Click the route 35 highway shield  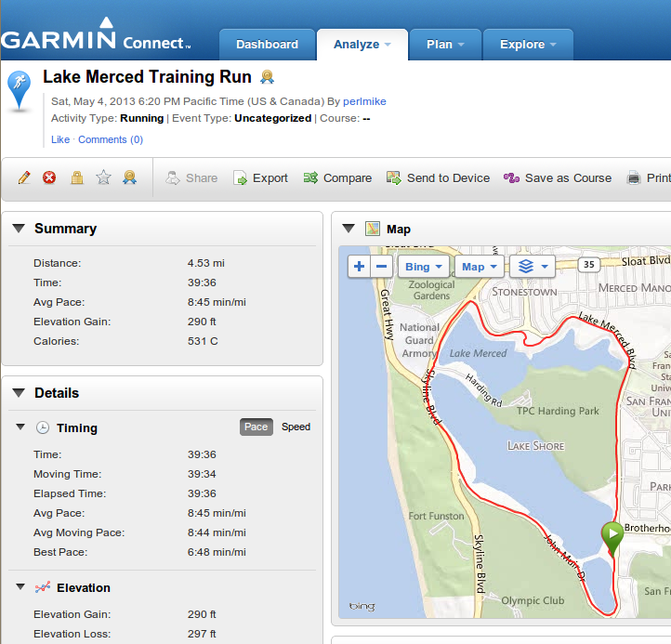[x=589, y=265]
